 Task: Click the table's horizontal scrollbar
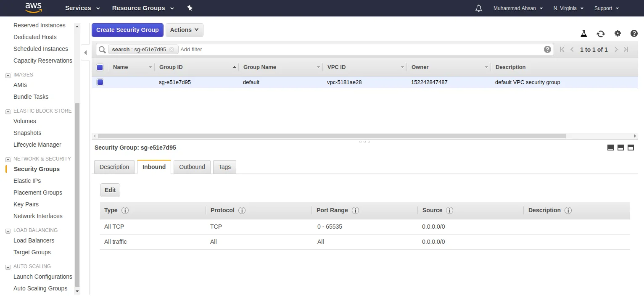(x=332, y=136)
